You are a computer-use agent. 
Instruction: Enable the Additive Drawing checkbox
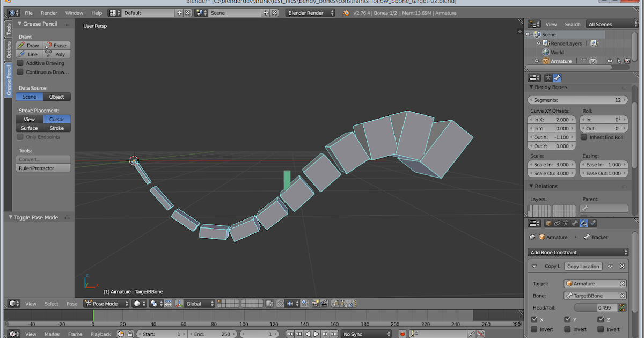pyautogui.click(x=20, y=63)
